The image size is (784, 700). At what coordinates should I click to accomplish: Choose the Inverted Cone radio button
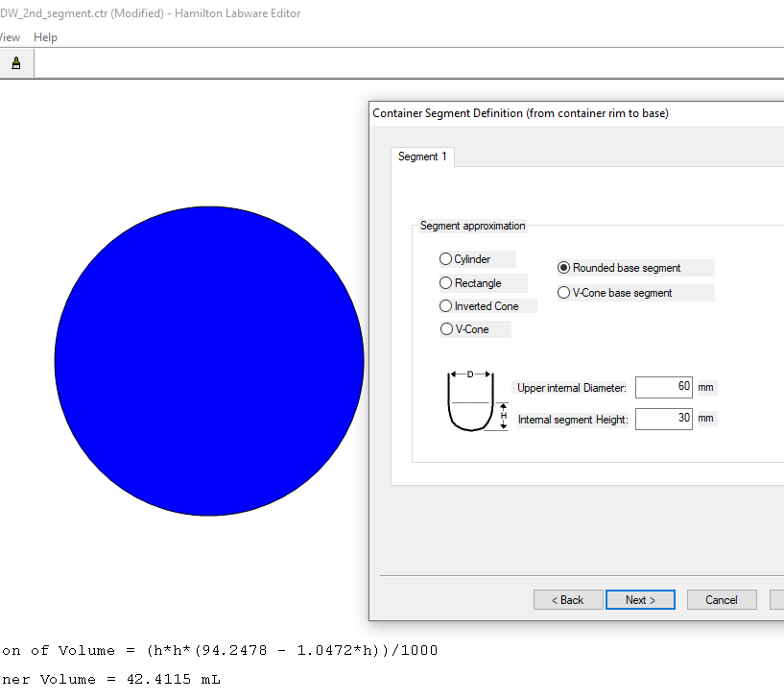446,306
